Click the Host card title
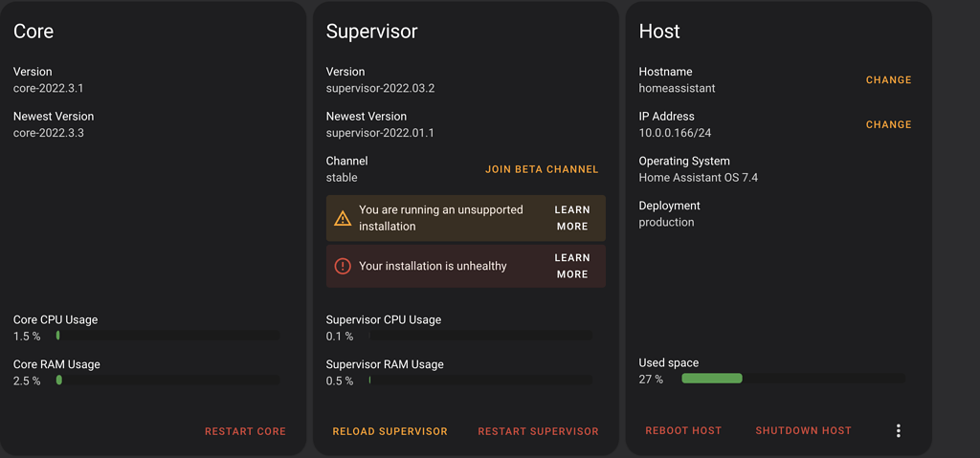Screen dimensions: 980x458 [x=659, y=32]
